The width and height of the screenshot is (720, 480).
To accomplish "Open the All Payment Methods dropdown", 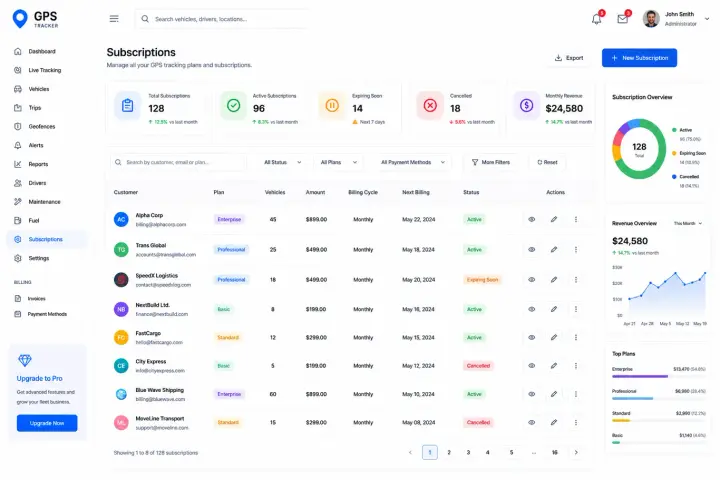I will tap(412, 163).
